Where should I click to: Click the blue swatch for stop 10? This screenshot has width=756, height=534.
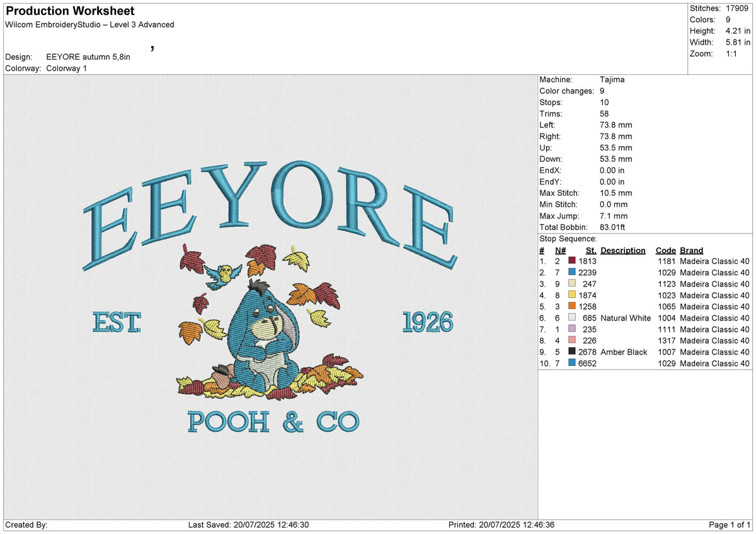click(572, 363)
